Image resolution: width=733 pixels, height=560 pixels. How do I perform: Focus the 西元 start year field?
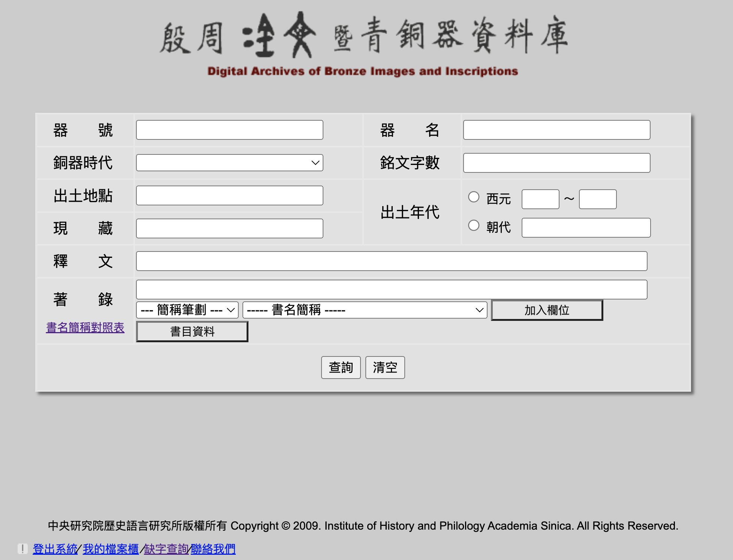click(540, 199)
